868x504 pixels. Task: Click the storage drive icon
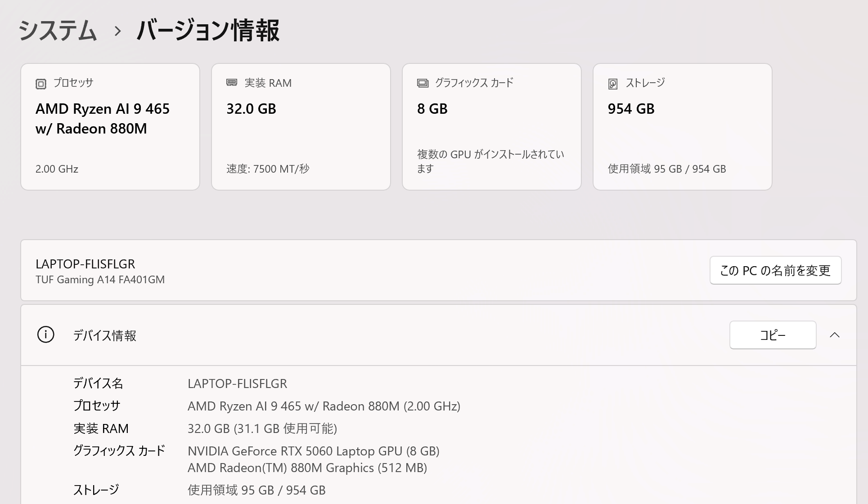613,84
